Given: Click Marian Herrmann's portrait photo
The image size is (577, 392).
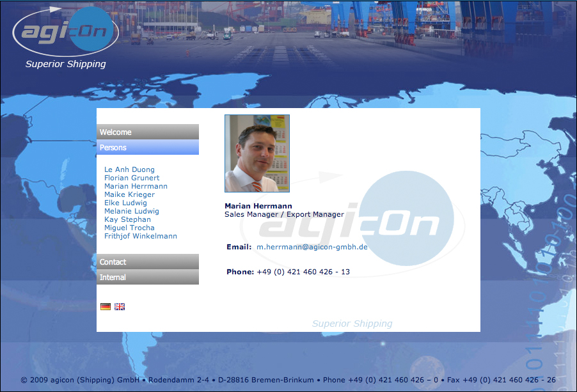Looking at the screenshot, I should (x=257, y=153).
